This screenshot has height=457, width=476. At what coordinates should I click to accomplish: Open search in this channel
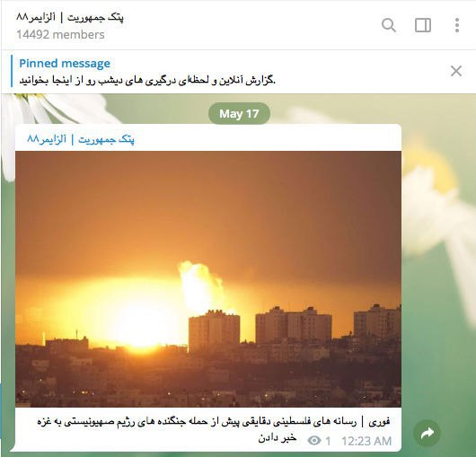pyautogui.click(x=389, y=25)
